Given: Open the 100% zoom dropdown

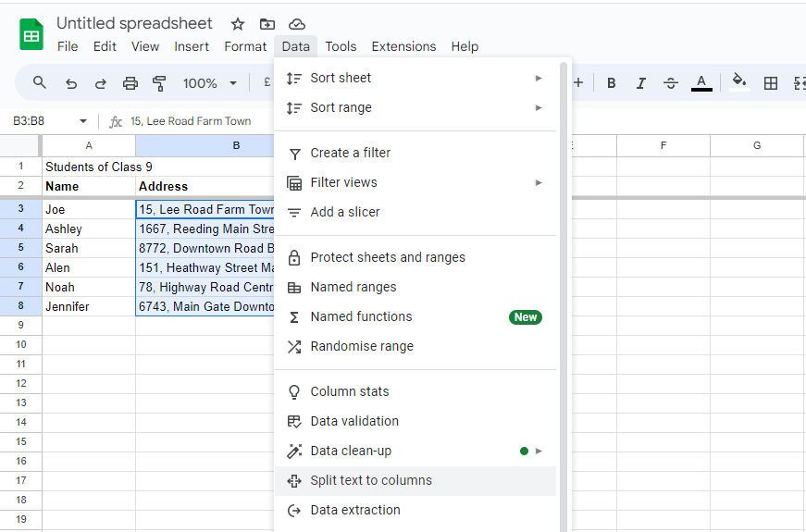Looking at the screenshot, I should 210,83.
